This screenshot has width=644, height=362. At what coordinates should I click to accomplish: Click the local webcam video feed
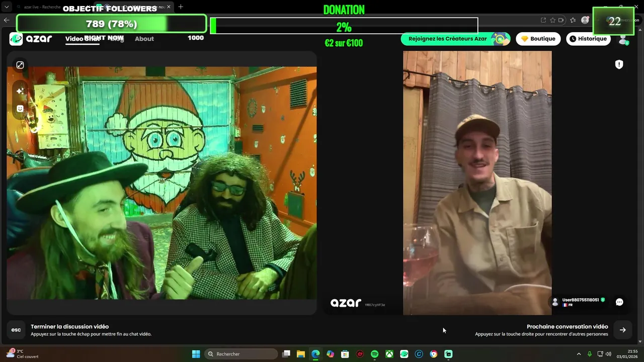[x=162, y=183]
